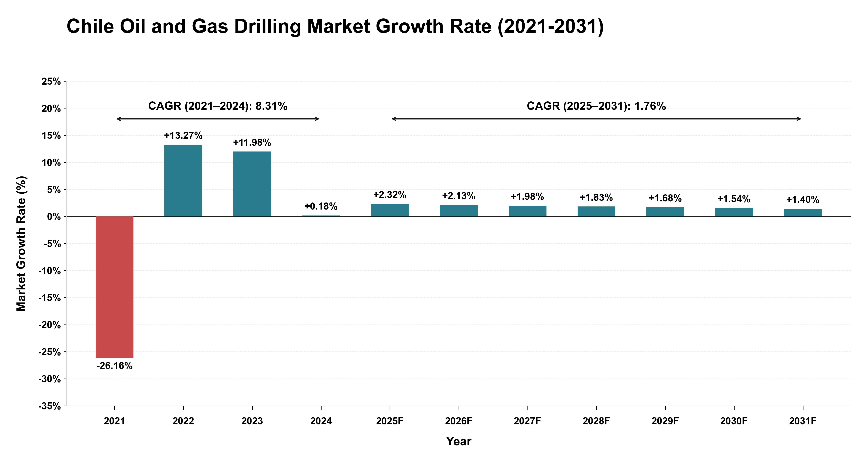This screenshot has width=868, height=461.
Task: Click the -26.16% data label
Action: 115,366
